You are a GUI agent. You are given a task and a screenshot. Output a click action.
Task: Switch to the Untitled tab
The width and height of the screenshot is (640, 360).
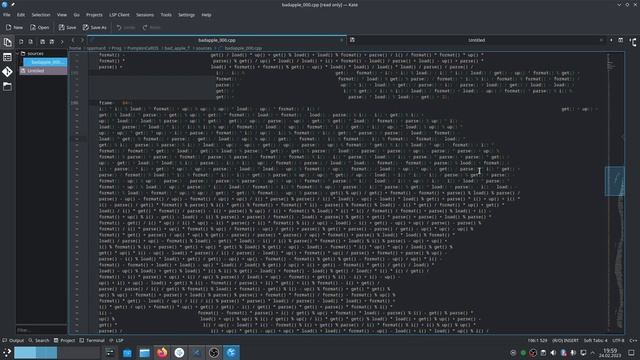[x=476, y=40]
